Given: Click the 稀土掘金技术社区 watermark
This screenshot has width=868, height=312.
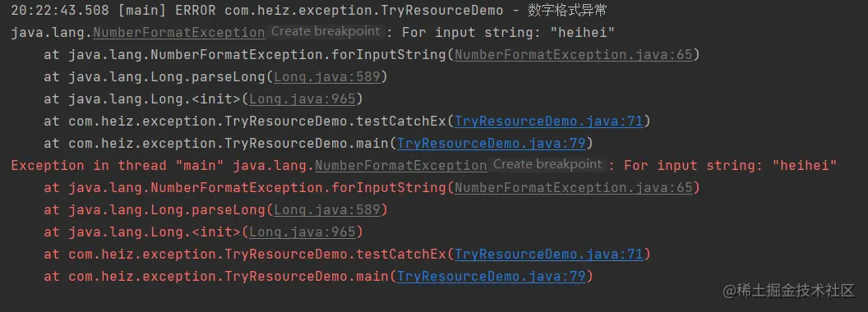Looking at the screenshot, I should pos(789,291).
